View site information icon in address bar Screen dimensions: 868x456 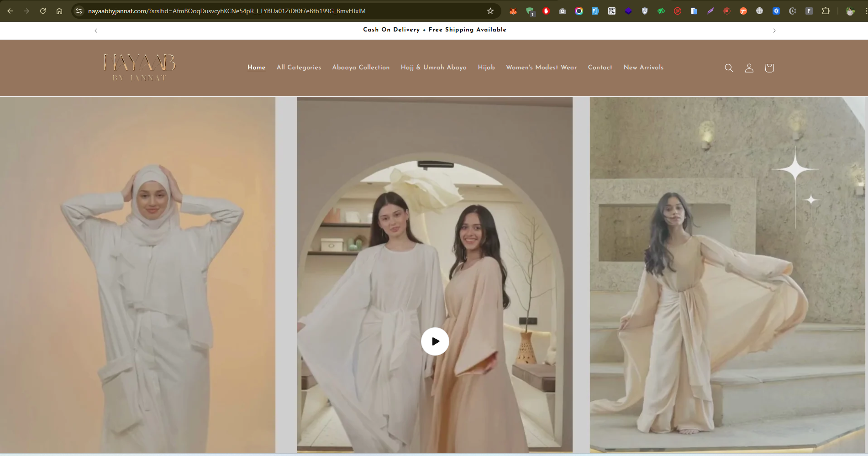pyautogui.click(x=79, y=11)
